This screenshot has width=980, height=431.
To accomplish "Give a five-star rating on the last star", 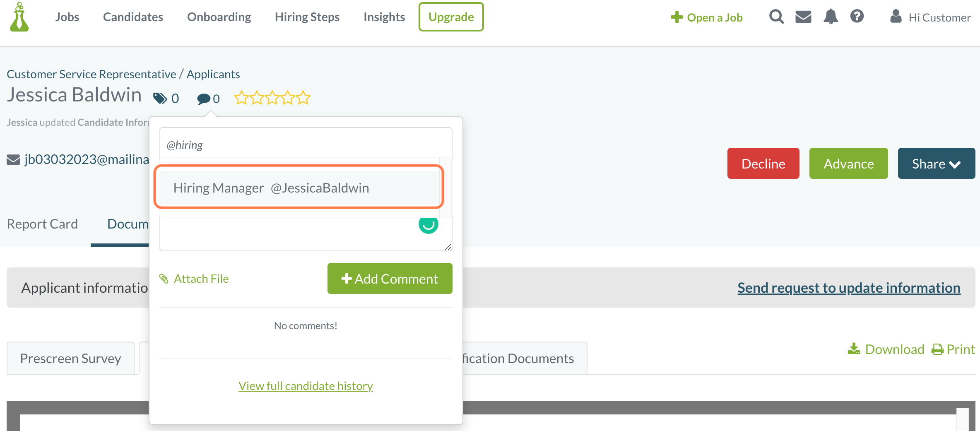I will tap(303, 98).
